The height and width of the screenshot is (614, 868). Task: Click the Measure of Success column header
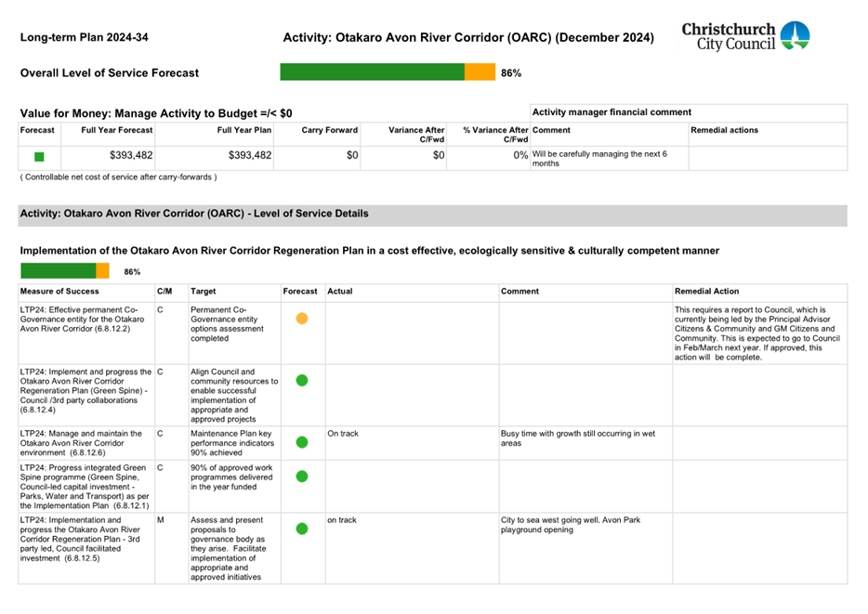click(x=59, y=292)
